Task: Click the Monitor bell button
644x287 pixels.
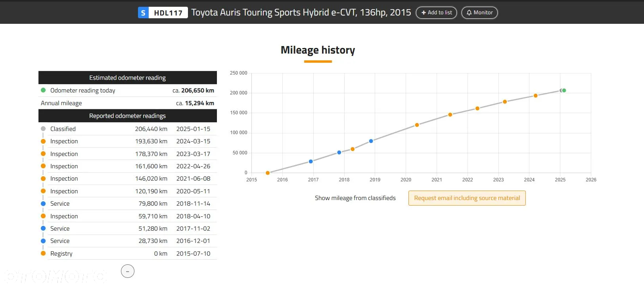Action: click(479, 13)
